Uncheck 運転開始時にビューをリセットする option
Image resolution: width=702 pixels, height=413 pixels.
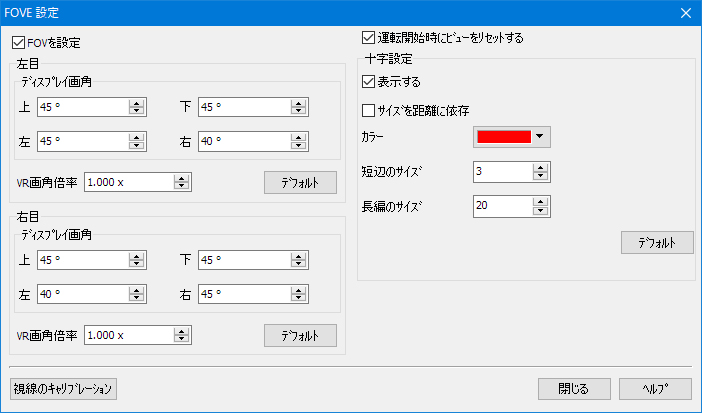[x=368, y=38]
